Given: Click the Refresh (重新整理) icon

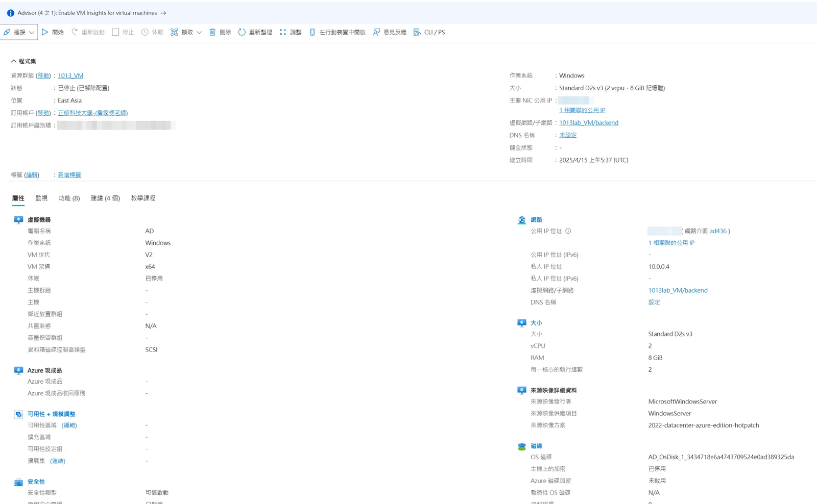Looking at the screenshot, I should tap(242, 32).
